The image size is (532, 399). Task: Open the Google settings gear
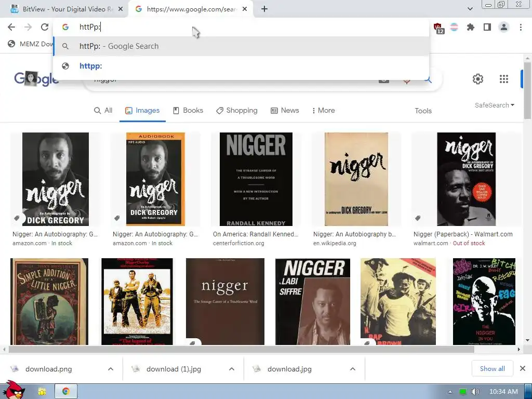pyautogui.click(x=478, y=79)
